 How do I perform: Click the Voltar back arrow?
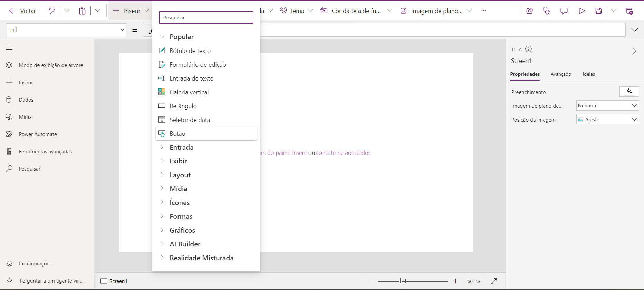[x=12, y=11]
